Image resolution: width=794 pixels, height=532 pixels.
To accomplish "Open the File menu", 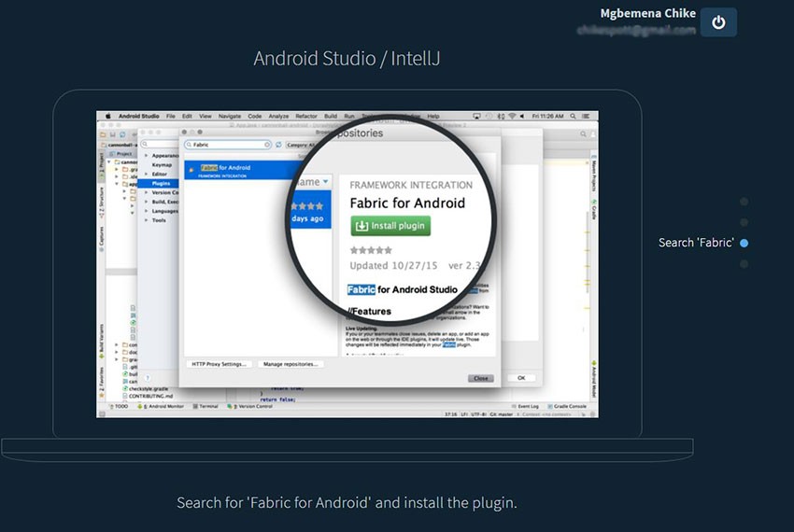I will click(x=171, y=116).
